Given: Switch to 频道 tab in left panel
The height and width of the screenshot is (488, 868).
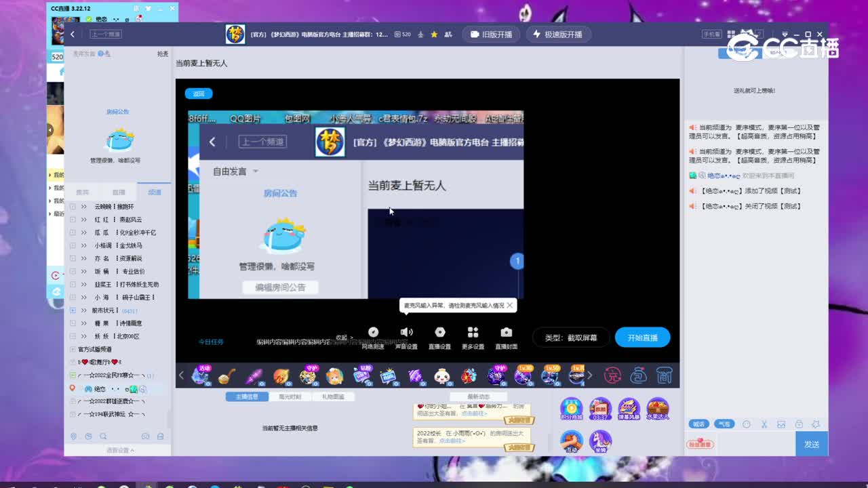Looking at the screenshot, I should tap(155, 192).
